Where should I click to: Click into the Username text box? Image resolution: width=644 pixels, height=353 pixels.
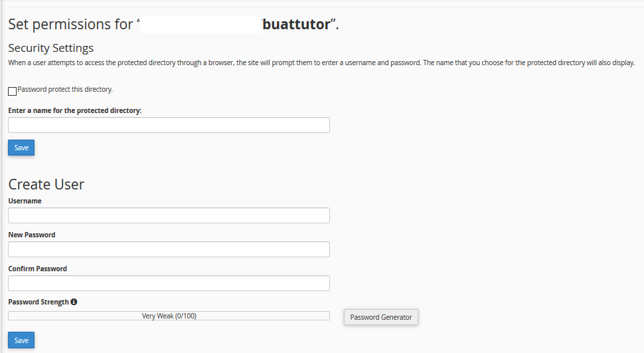[169, 215]
